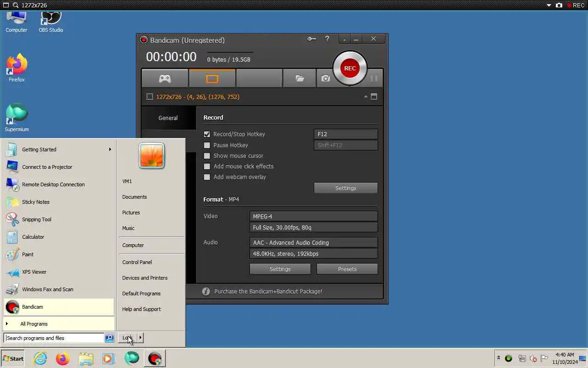The height and width of the screenshot is (368, 588).
Task: Pause recording using the pause icon
Action: (x=374, y=79)
